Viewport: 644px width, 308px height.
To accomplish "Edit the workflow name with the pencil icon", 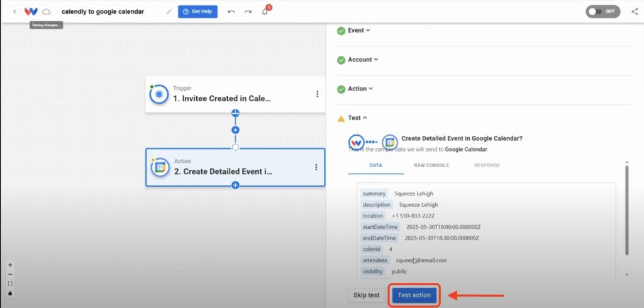I will pyautogui.click(x=169, y=11).
